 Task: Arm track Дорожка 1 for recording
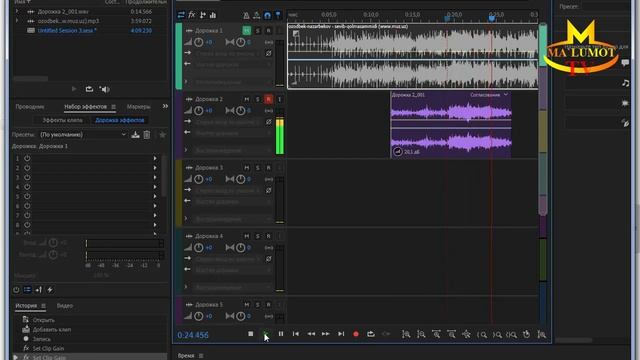pos(268,31)
